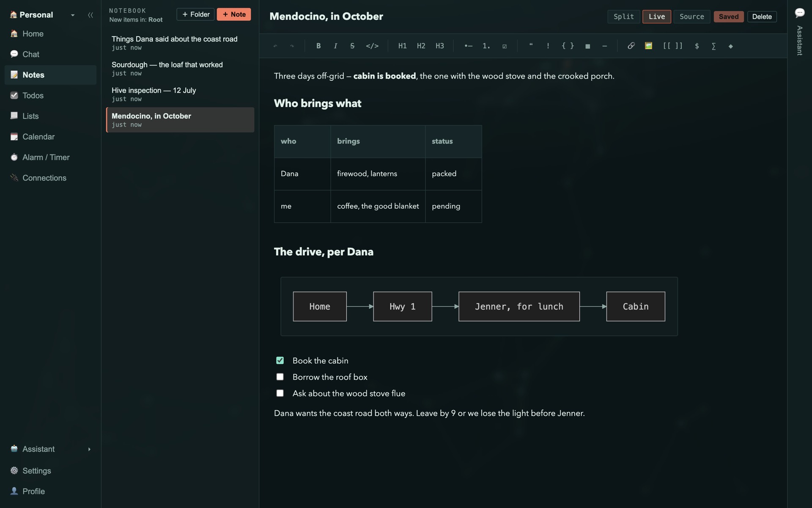Click the undo arrow

[x=275, y=46]
